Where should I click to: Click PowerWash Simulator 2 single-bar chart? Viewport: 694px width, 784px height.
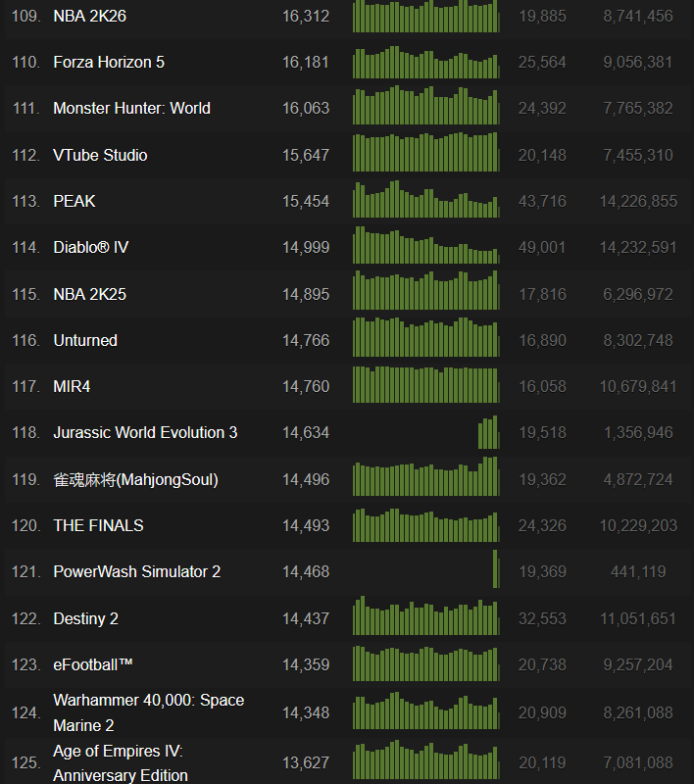pos(495,569)
